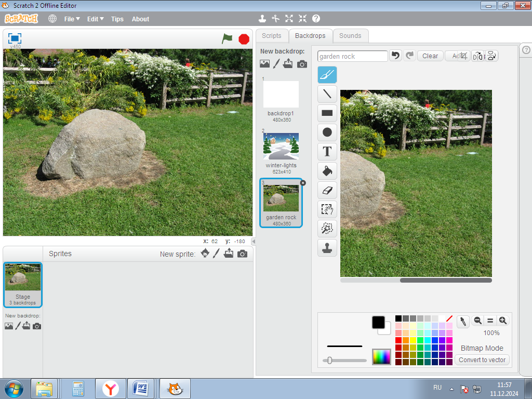
Task: Open the language globe menu
Action: pos(52,19)
